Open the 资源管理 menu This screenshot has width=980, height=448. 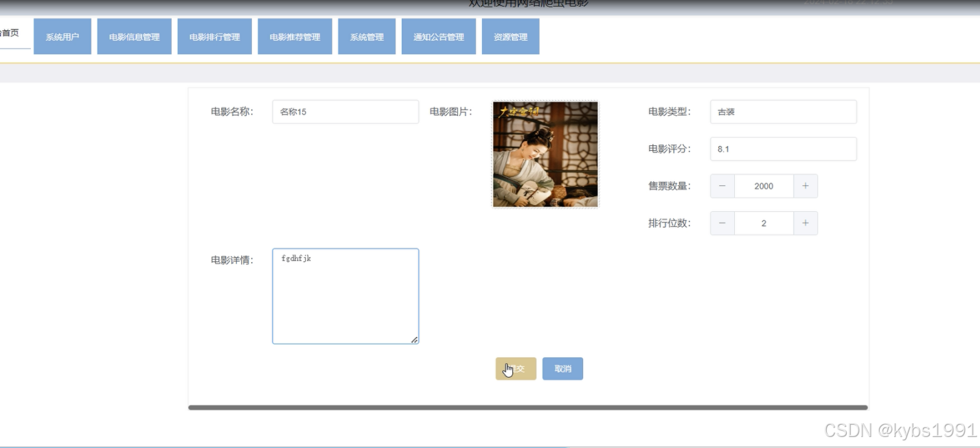(510, 36)
